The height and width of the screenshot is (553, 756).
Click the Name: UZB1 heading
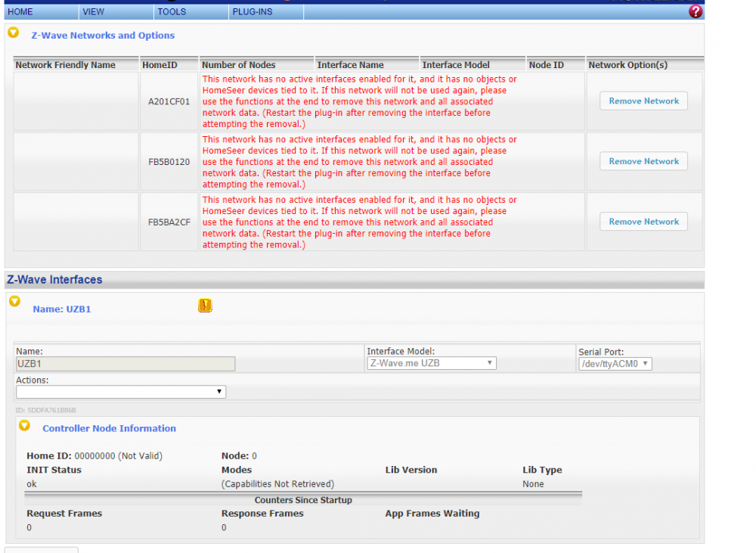(x=62, y=309)
